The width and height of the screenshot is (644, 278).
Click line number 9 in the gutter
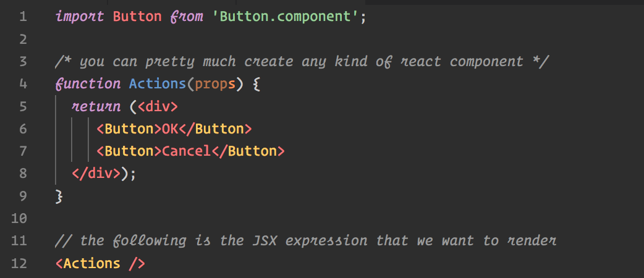(23, 196)
